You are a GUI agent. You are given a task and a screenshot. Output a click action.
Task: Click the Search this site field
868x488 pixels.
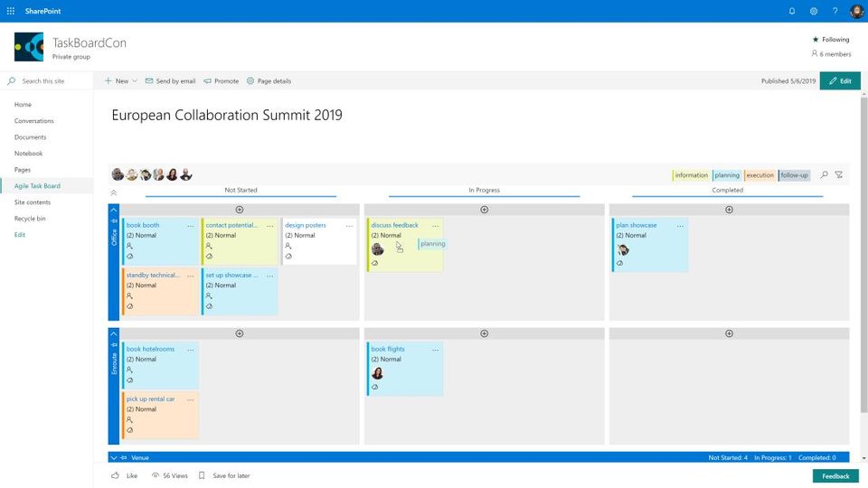coord(47,80)
